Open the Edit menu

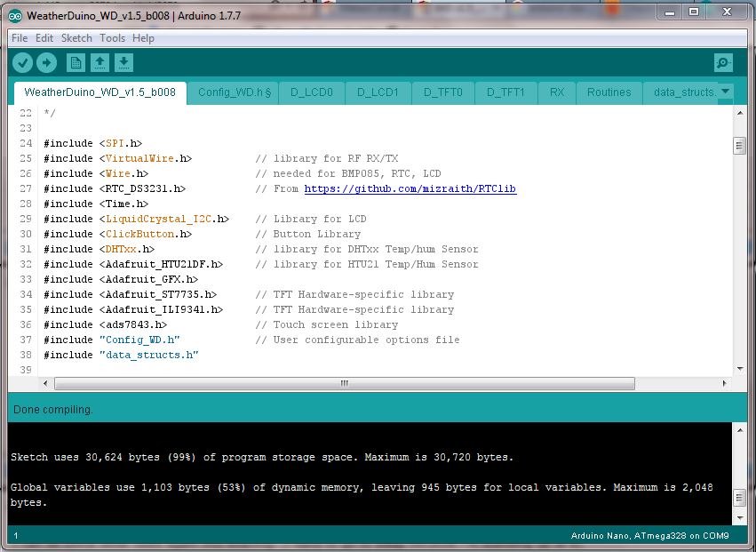coord(44,38)
